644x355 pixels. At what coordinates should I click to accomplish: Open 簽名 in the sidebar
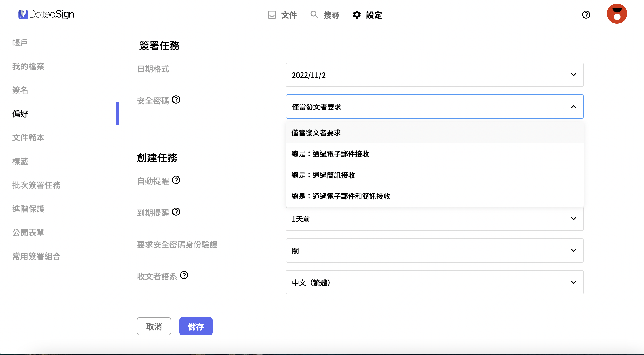pos(20,90)
